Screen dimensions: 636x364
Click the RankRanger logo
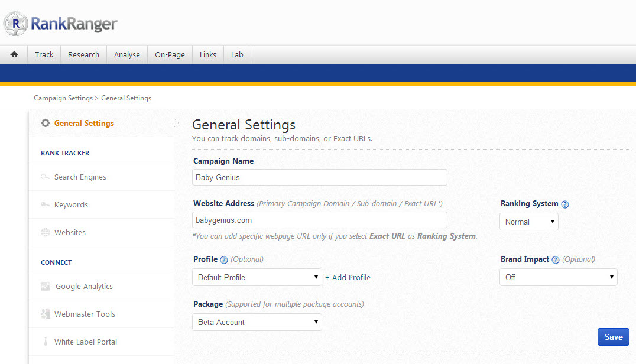click(x=60, y=24)
